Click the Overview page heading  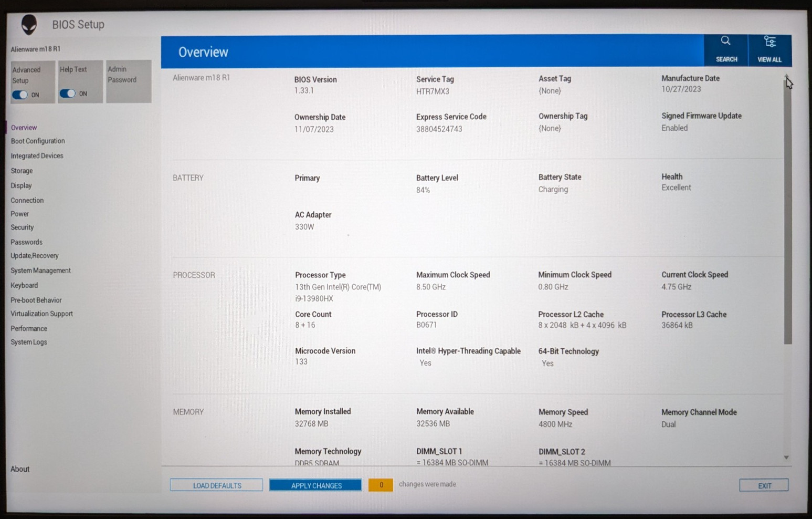(x=203, y=52)
